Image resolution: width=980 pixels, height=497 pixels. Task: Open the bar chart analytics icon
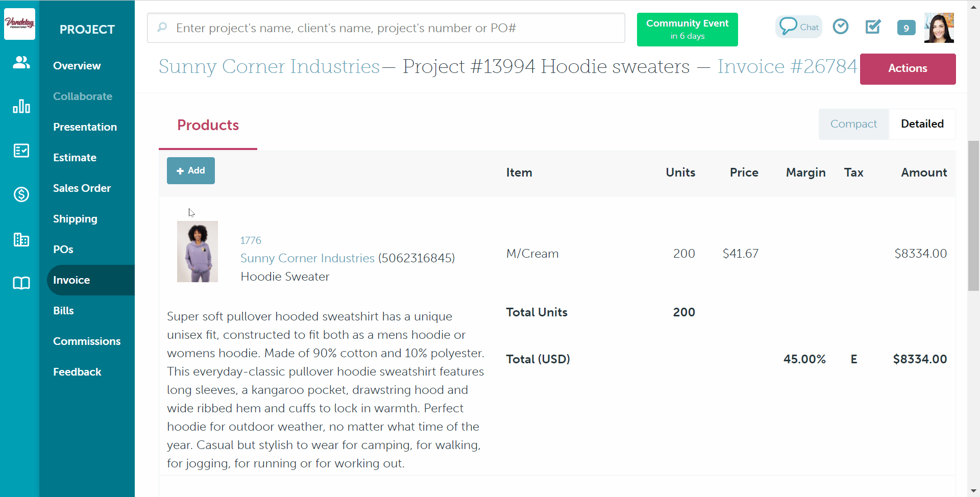click(x=21, y=106)
